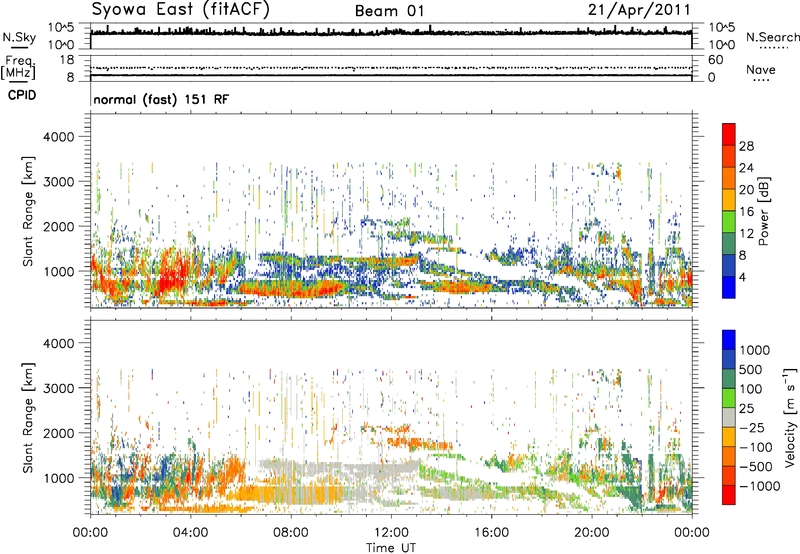Click the 'Velocity [m s-1]' colorbar label
The image size is (800, 554).
790,417
